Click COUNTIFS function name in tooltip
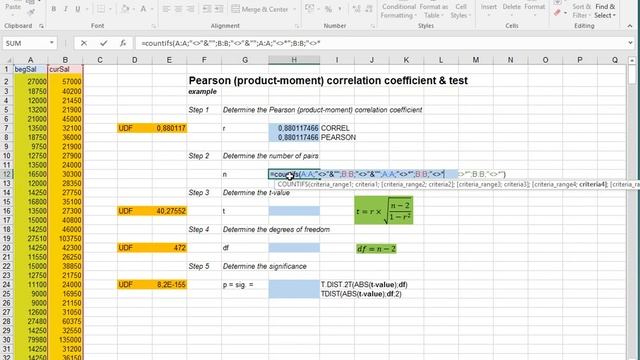 click(292, 184)
